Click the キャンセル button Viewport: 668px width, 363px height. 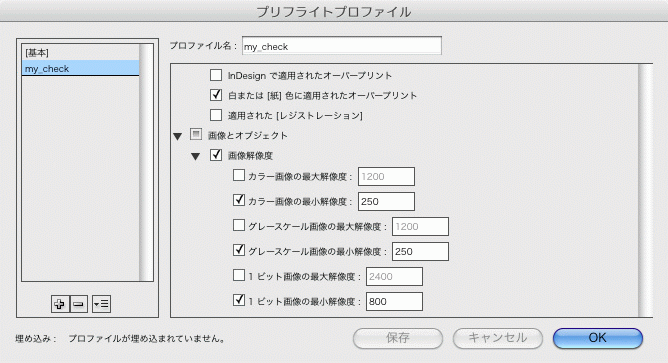[x=498, y=338]
